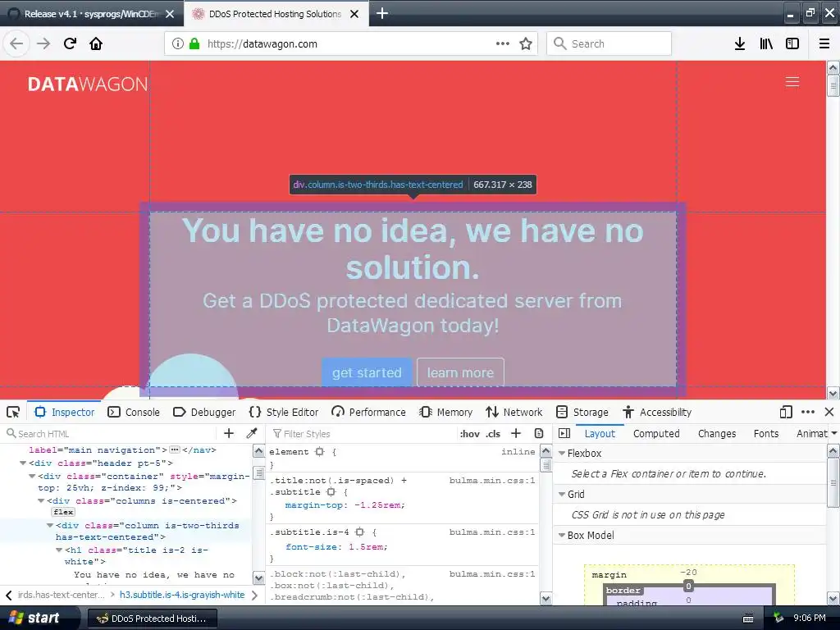Open the Fonts sidebar tab
This screenshot has width=840, height=630.
point(766,433)
